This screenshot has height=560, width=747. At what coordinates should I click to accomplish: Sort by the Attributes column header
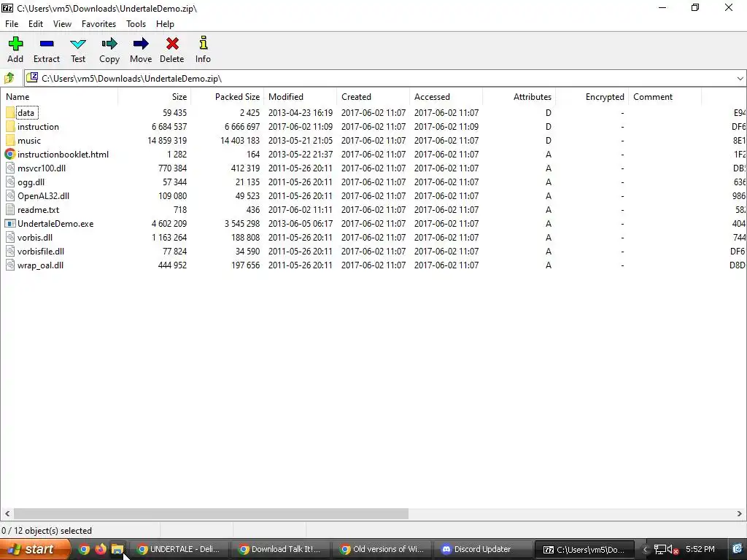tap(519, 97)
